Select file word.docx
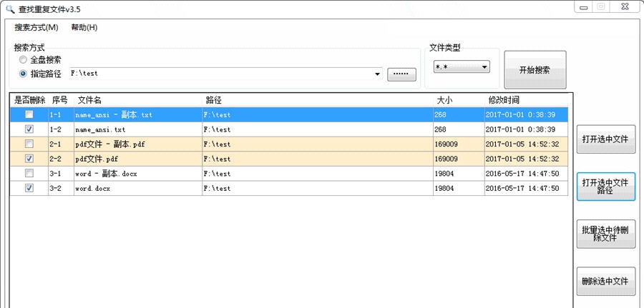644x308 pixels. pos(92,189)
